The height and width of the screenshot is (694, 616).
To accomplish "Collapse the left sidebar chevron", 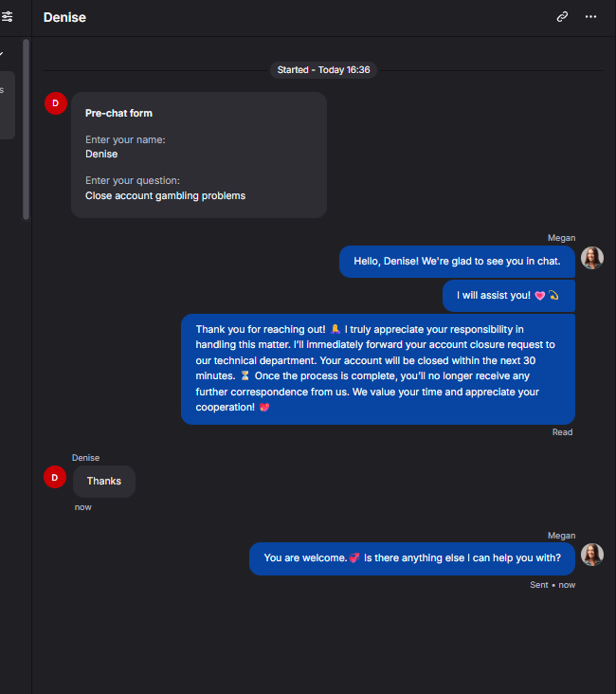I will tap(2, 54).
